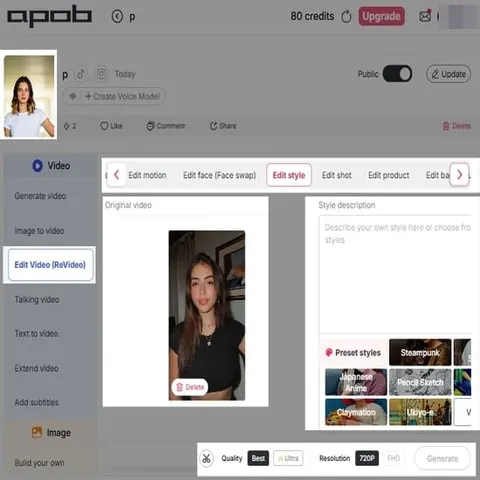Screen dimensions: 480x480
Task: Click the Share icon
Action: click(x=213, y=126)
